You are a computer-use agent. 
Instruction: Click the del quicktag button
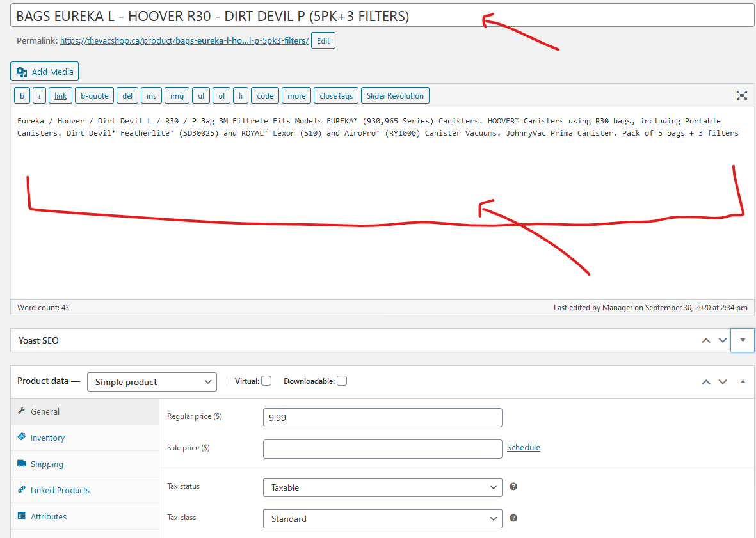click(127, 95)
